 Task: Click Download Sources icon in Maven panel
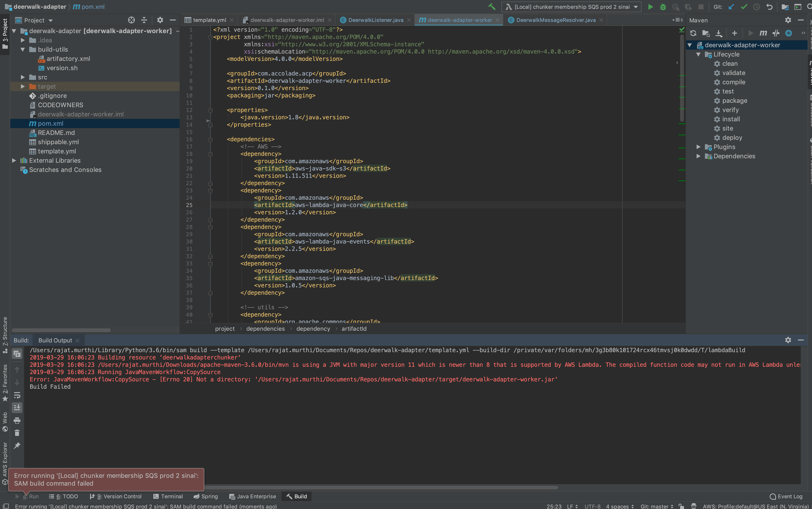pos(719,33)
